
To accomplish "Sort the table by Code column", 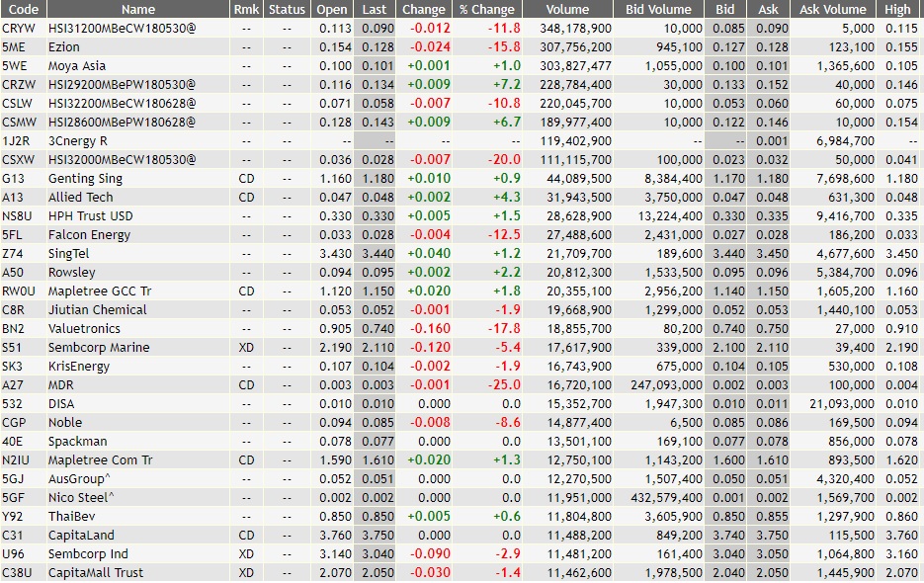I will coord(24,9).
